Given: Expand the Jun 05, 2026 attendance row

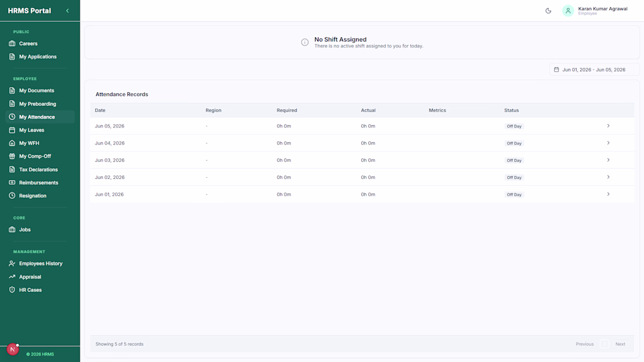Looking at the screenshot, I should 608,126.
